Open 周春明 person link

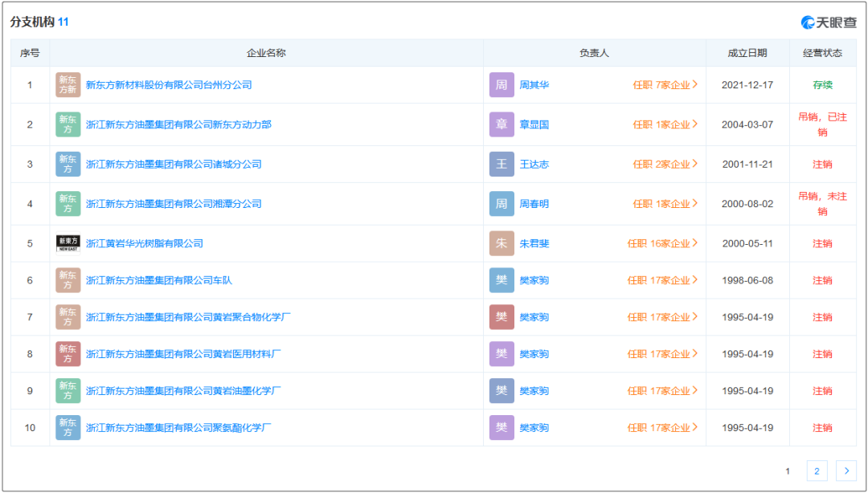(x=534, y=204)
